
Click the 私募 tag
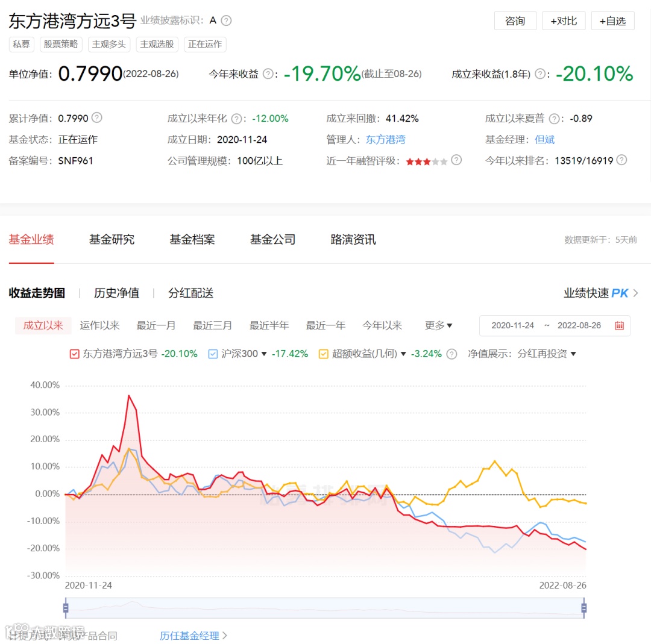coord(21,45)
